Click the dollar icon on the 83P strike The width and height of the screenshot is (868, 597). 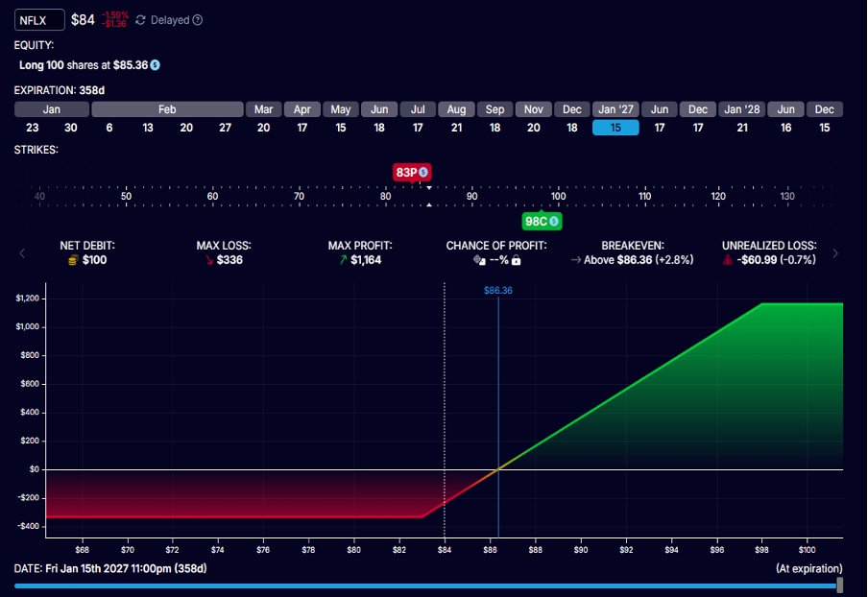(423, 173)
